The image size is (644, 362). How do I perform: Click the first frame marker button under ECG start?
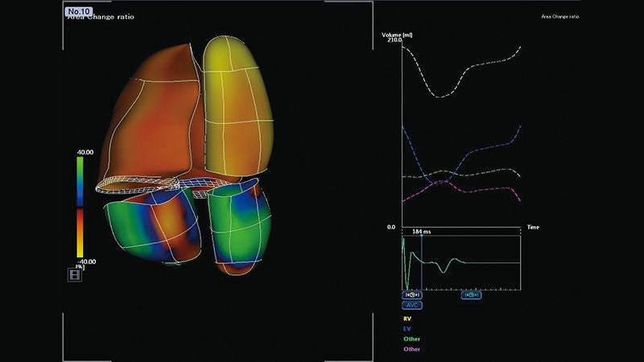point(412,295)
